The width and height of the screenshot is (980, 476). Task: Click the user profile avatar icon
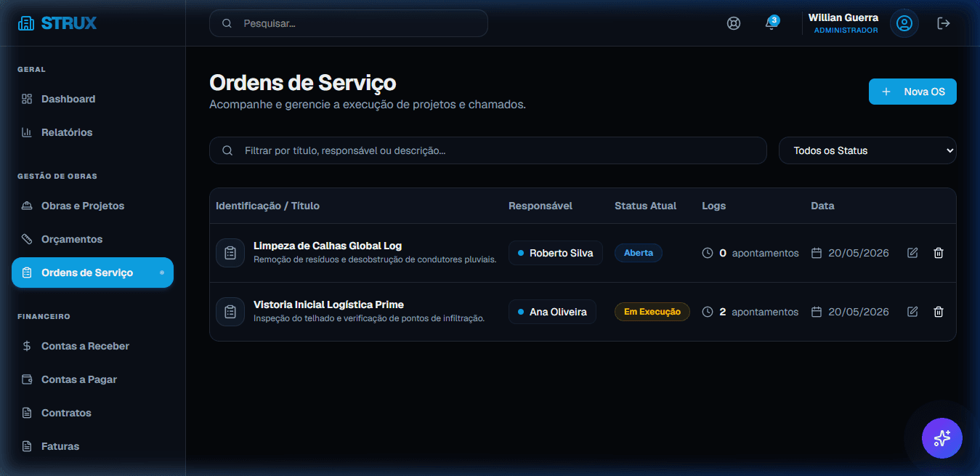pos(904,23)
